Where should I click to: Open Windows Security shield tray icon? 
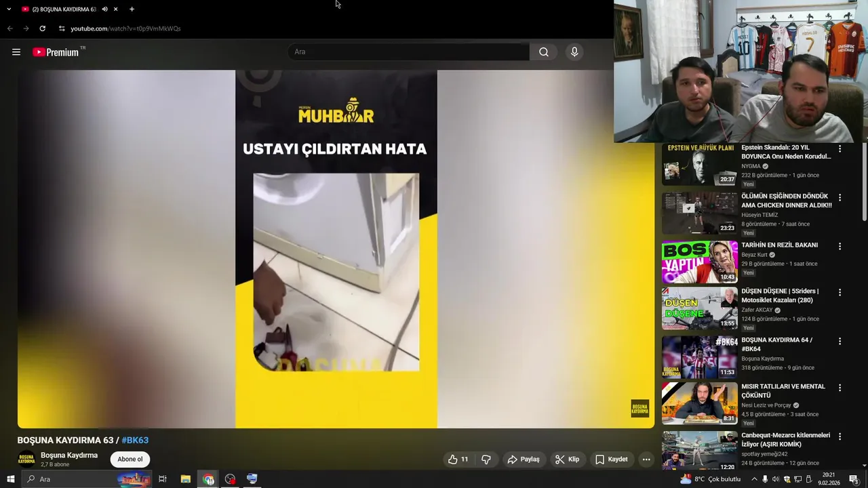pos(787,479)
